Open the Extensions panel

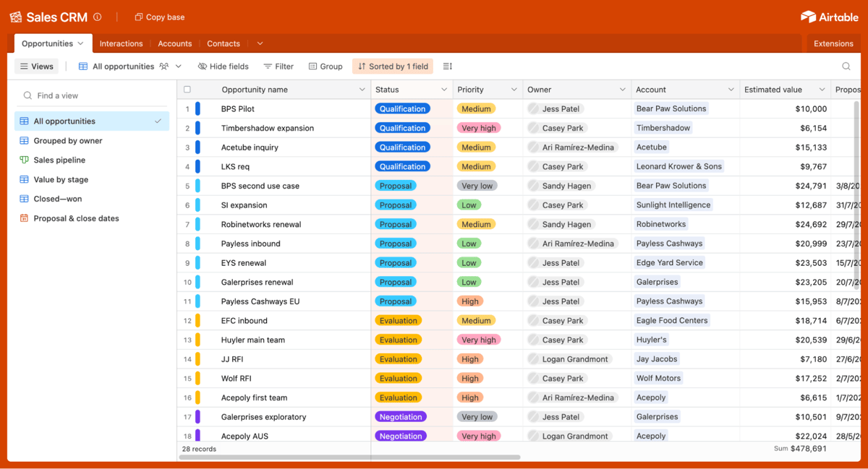pyautogui.click(x=833, y=43)
